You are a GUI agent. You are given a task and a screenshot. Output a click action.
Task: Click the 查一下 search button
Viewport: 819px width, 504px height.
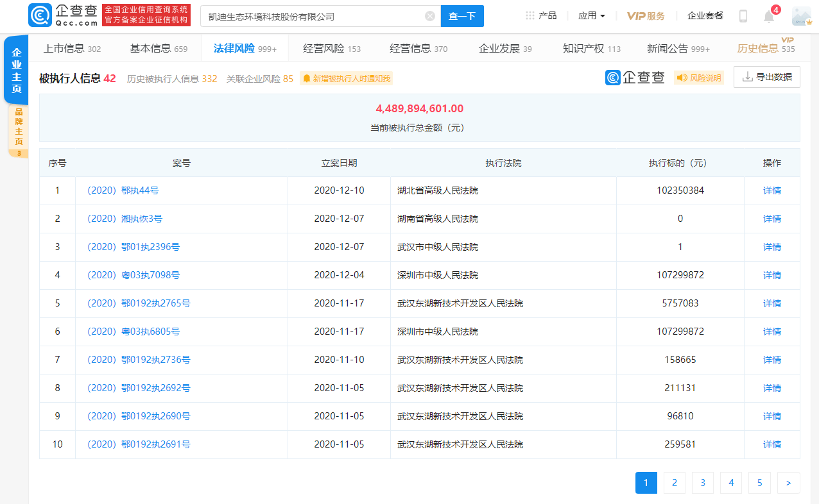462,16
